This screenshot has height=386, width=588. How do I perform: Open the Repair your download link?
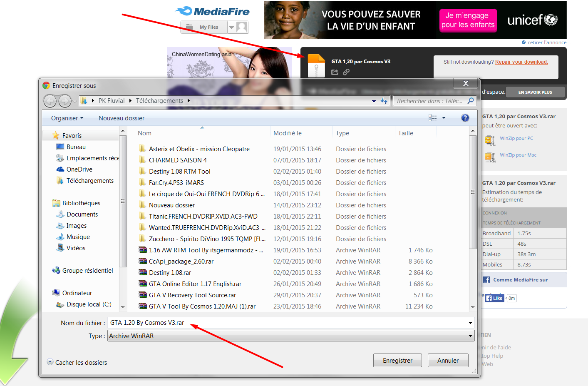521,62
